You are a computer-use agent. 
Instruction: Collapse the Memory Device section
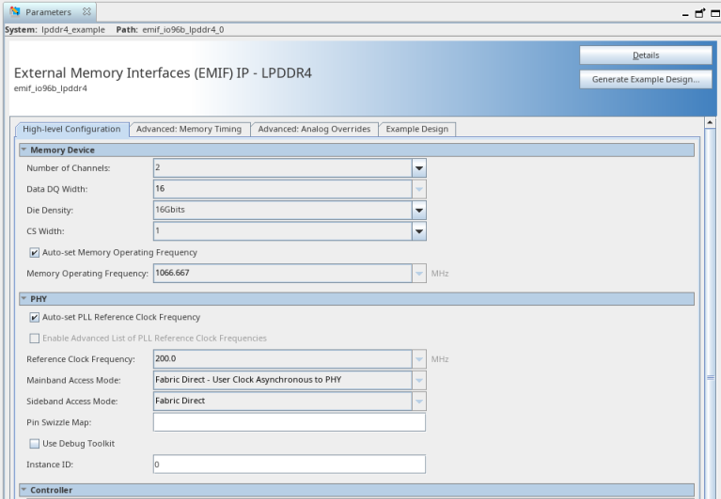[x=24, y=150]
